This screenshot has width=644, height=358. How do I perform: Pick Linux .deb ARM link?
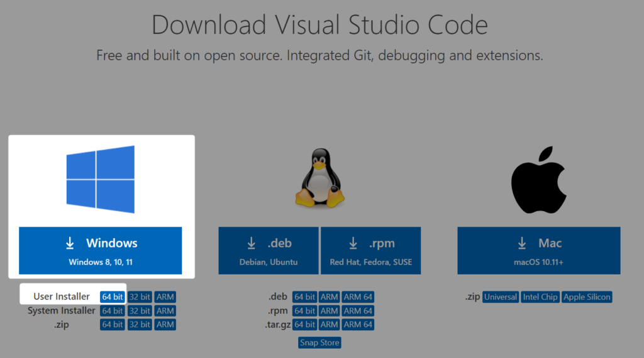330,297
